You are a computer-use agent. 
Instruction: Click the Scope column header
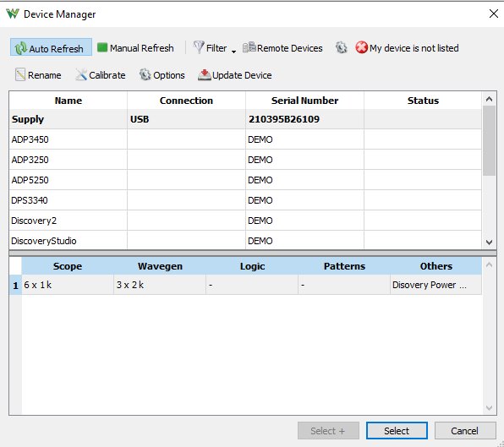pos(68,266)
